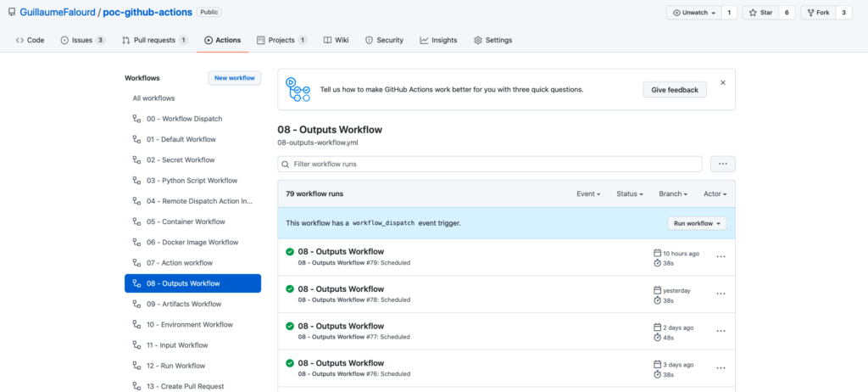The image size is (868, 392).
Task: Click workflow icon beside 00 - Workflow Dispatch
Action: 136,119
